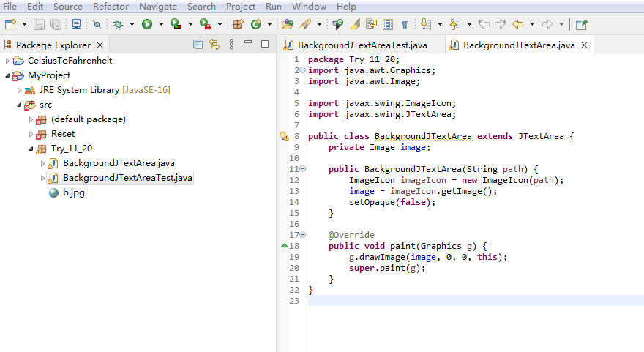Click the Save All icon

click(x=56, y=24)
